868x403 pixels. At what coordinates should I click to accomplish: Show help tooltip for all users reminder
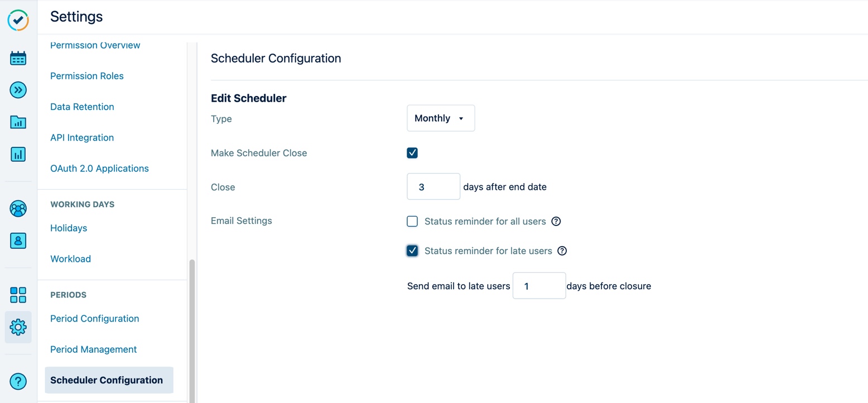pyautogui.click(x=556, y=221)
